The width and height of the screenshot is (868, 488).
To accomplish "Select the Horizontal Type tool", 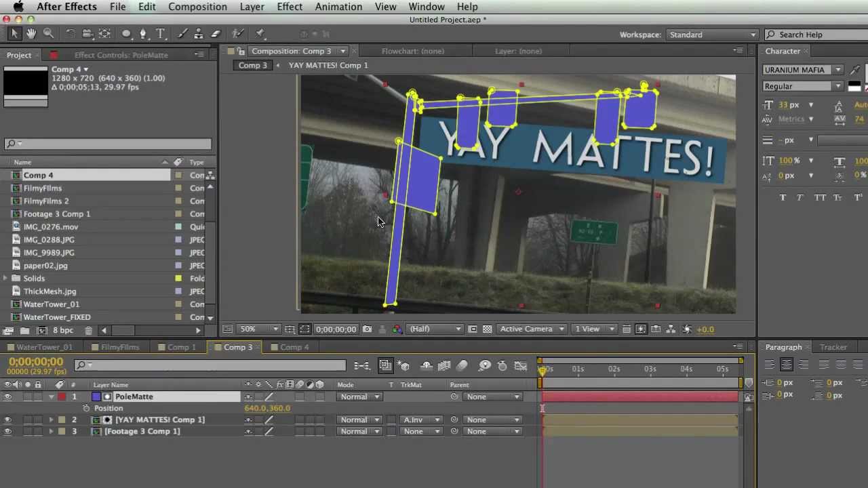I will click(x=161, y=34).
